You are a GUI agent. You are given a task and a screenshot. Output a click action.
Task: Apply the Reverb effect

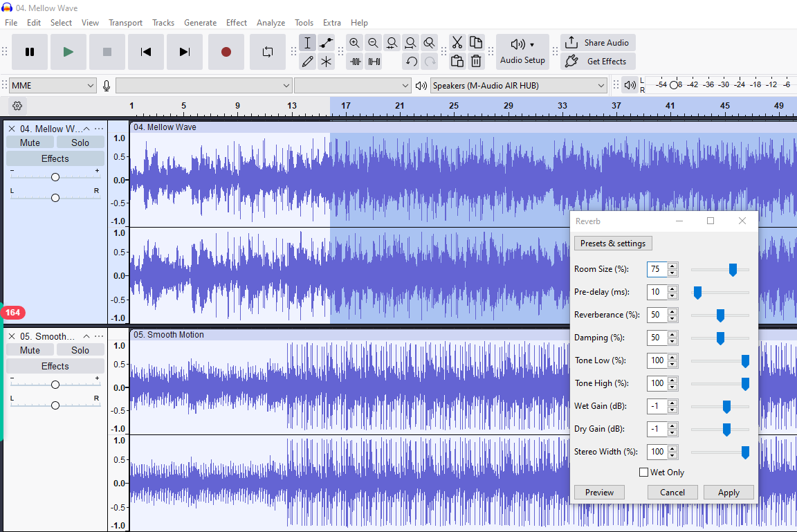pyautogui.click(x=729, y=493)
